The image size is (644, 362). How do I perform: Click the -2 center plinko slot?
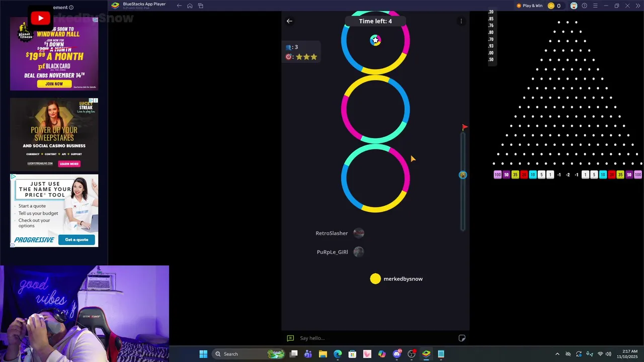pyautogui.click(x=568, y=175)
